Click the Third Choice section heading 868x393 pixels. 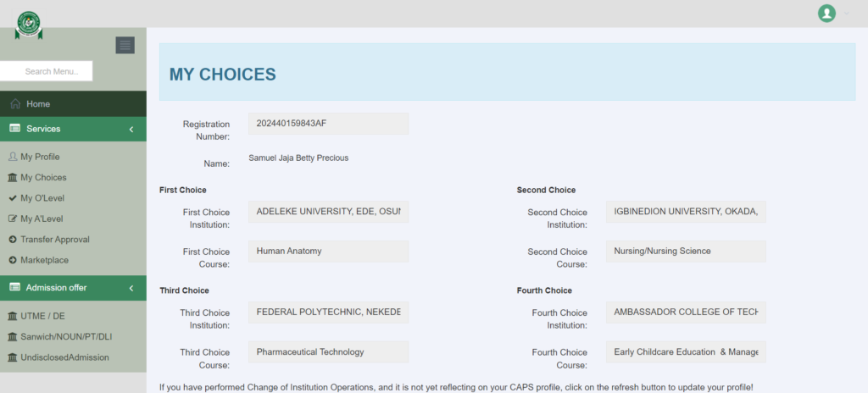click(184, 291)
